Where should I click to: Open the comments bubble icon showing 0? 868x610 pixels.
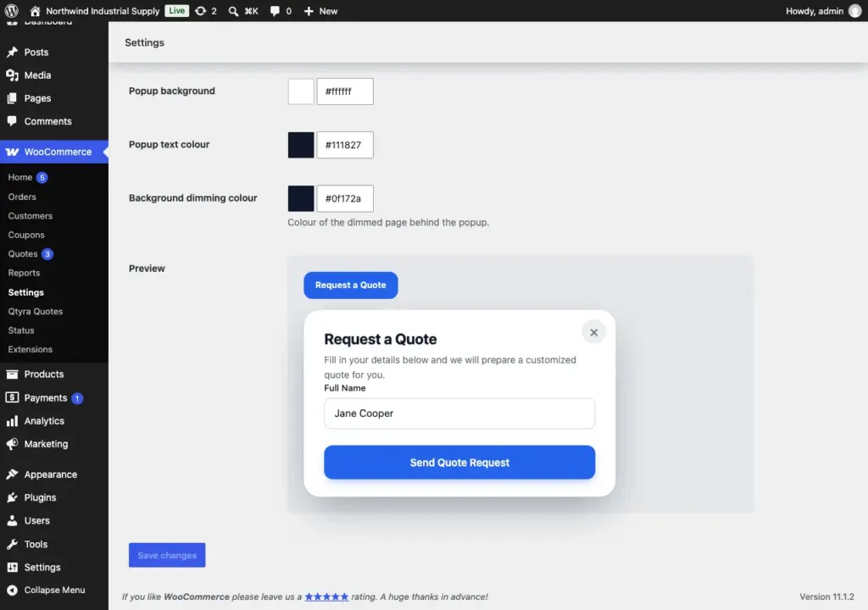(x=275, y=11)
